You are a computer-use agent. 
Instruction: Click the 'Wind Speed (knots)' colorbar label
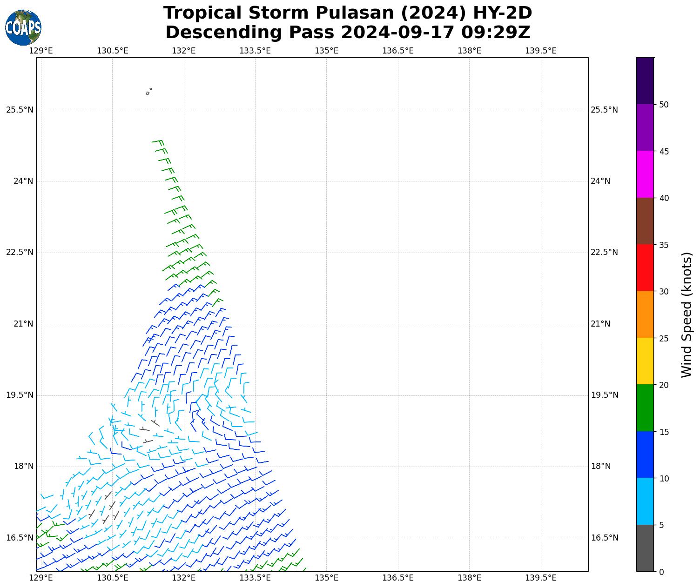point(687,314)
